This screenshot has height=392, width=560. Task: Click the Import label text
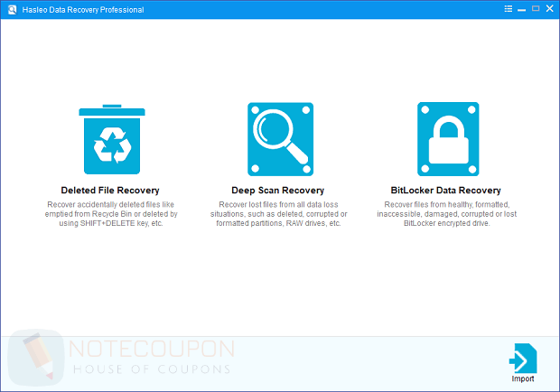click(x=523, y=378)
